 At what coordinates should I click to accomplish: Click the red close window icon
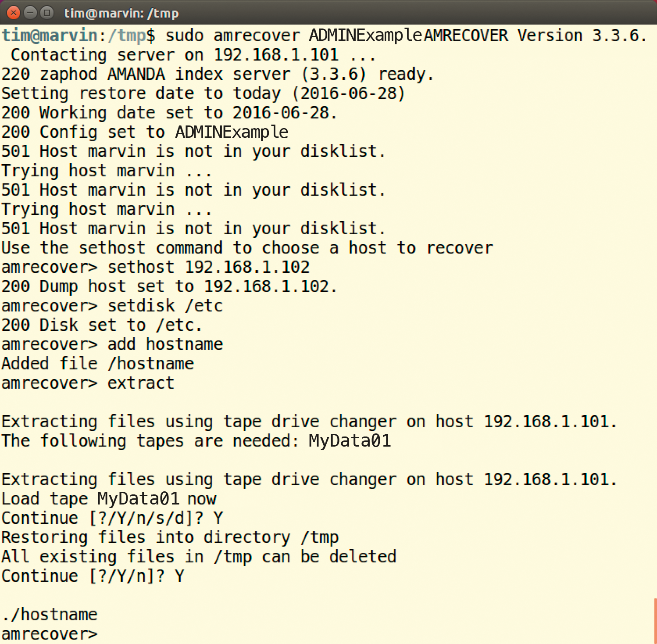click(13, 13)
